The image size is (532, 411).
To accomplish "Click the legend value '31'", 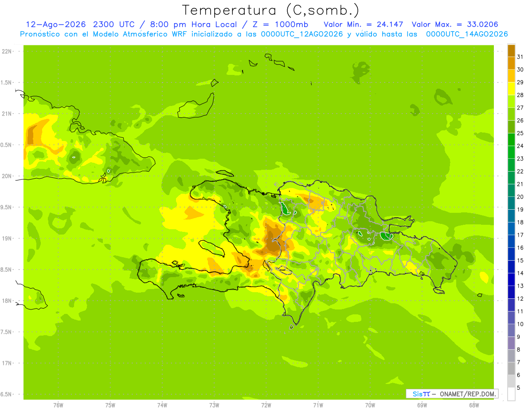I will tap(520, 57).
